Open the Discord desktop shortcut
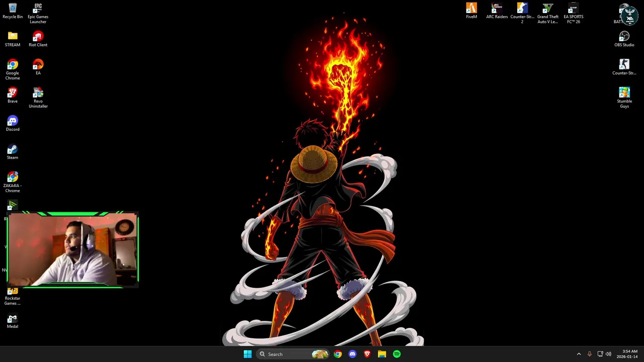The image size is (644, 362). [x=13, y=124]
